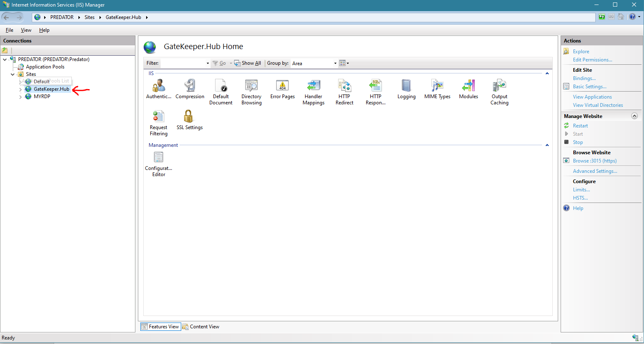Click the Bindings link
Viewport: 644px width, 344px height.
[x=584, y=78]
